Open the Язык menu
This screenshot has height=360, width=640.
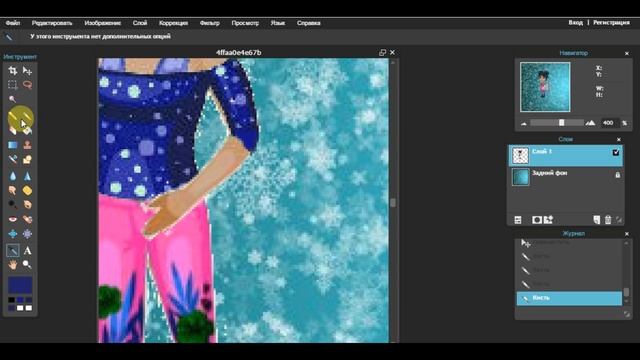pos(278,23)
